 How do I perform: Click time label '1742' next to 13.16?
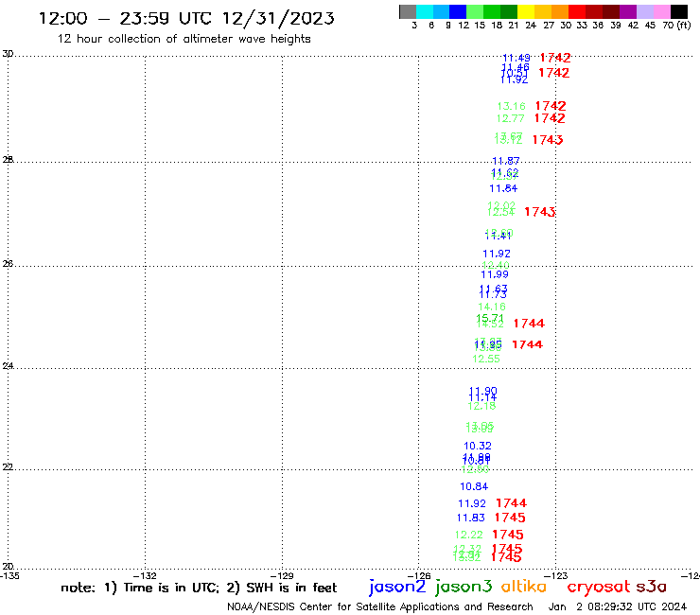(x=551, y=106)
